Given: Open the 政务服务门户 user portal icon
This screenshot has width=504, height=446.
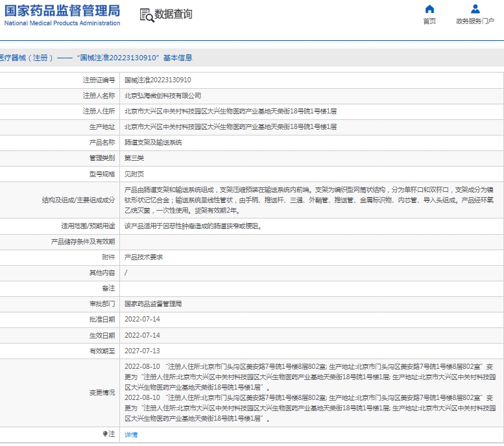Looking at the screenshot, I should [475, 9].
